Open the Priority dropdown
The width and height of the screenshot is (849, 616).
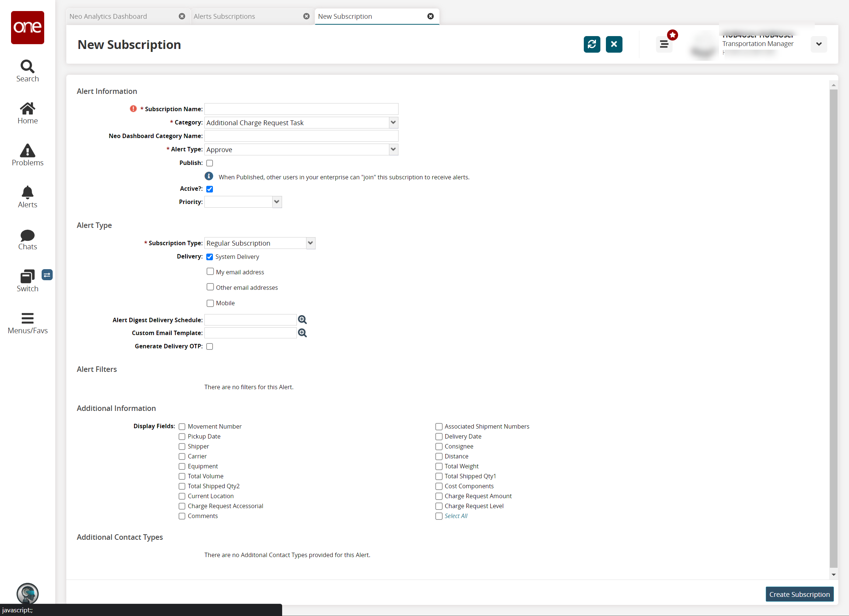point(277,202)
